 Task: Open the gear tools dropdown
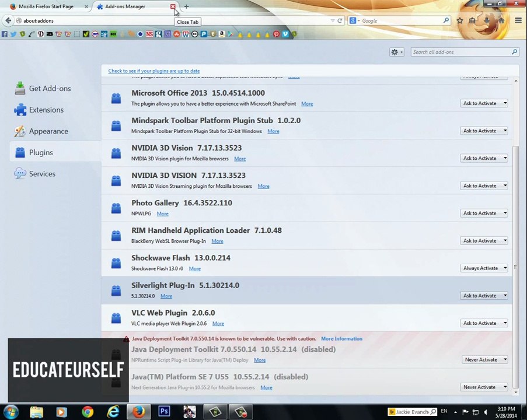pos(397,52)
